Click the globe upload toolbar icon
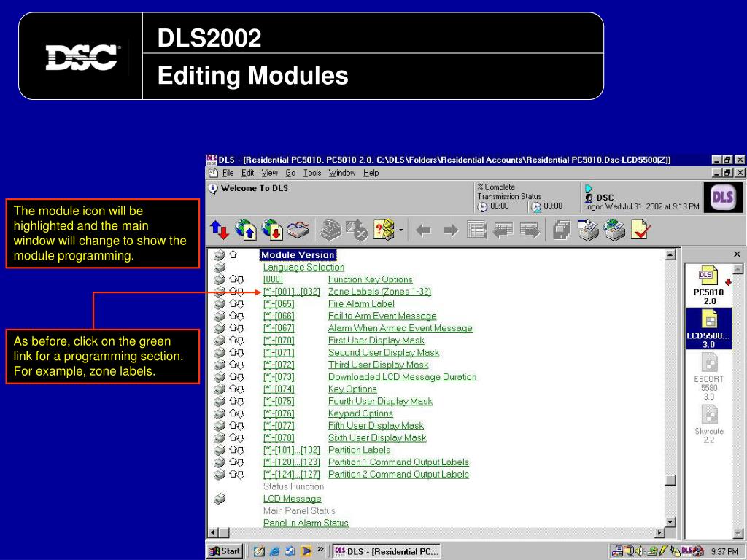The height and width of the screenshot is (560, 747). 246,230
